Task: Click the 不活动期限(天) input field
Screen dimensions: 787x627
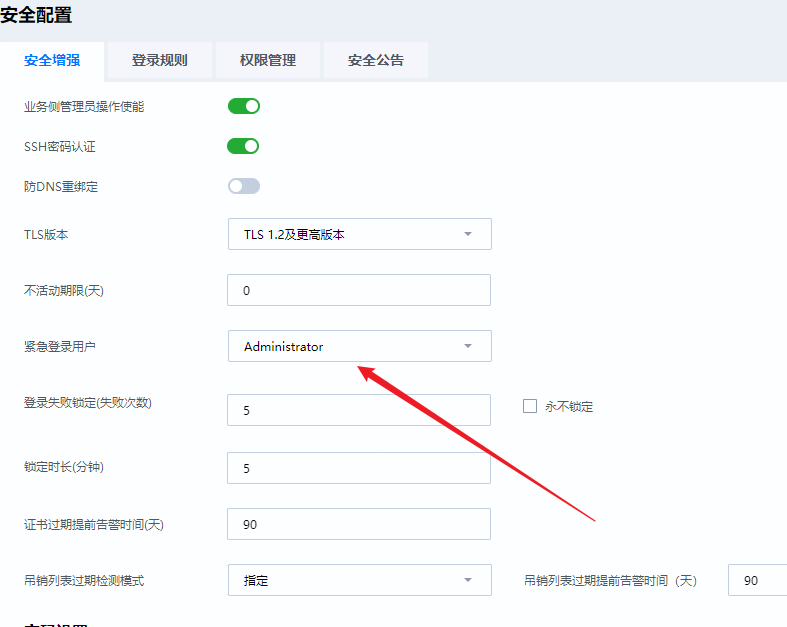Action: point(359,290)
